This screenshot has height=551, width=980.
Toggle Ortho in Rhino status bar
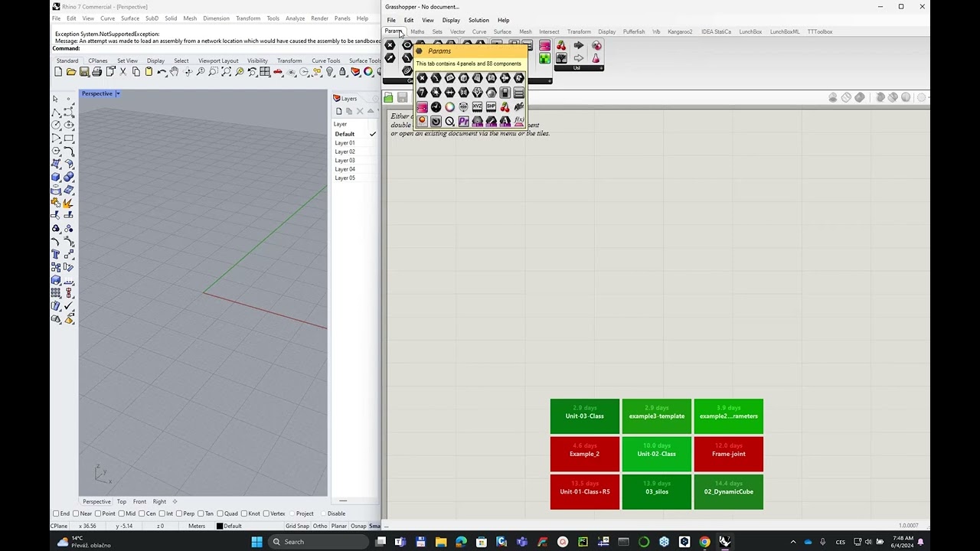320,526
